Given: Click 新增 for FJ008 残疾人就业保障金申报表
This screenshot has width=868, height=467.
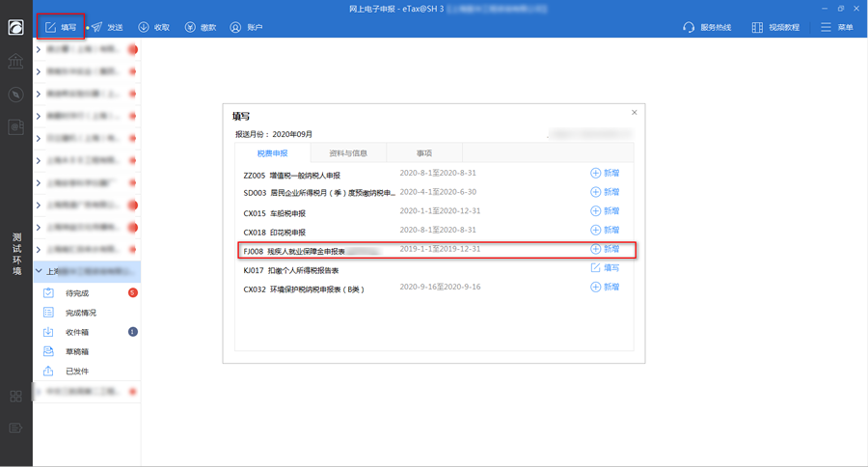Looking at the screenshot, I should [605, 249].
